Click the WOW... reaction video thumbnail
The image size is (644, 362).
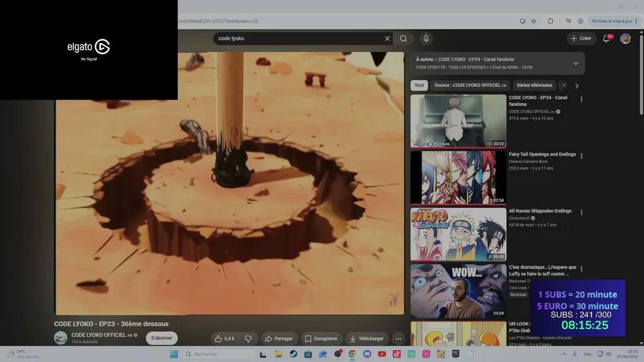point(458,291)
